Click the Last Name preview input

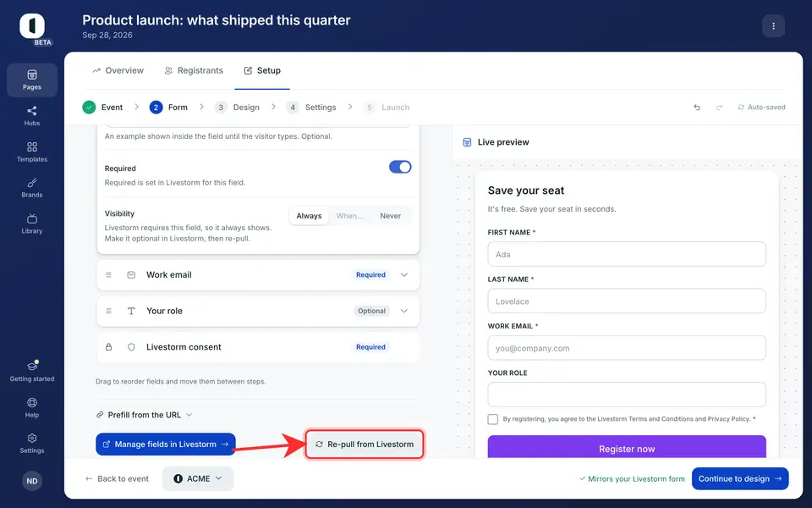tap(627, 301)
